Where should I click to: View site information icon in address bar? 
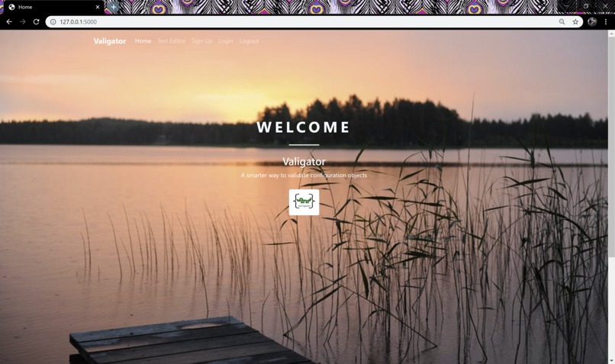tap(53, 22)
